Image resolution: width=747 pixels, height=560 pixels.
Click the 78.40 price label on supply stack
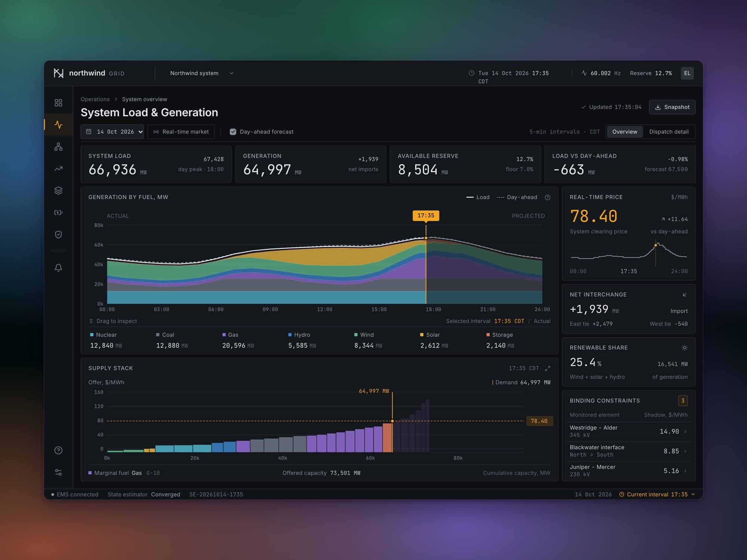(x=539, y=421)
